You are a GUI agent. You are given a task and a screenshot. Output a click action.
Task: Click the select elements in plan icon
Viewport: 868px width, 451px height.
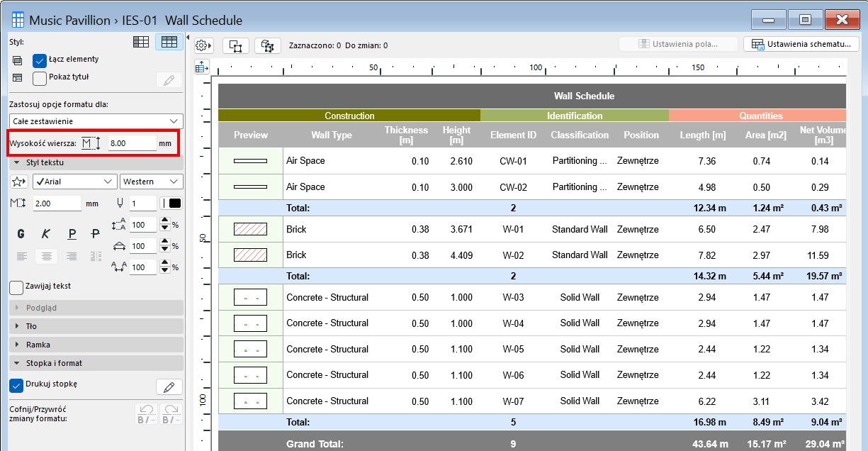[x=236, y=45]
